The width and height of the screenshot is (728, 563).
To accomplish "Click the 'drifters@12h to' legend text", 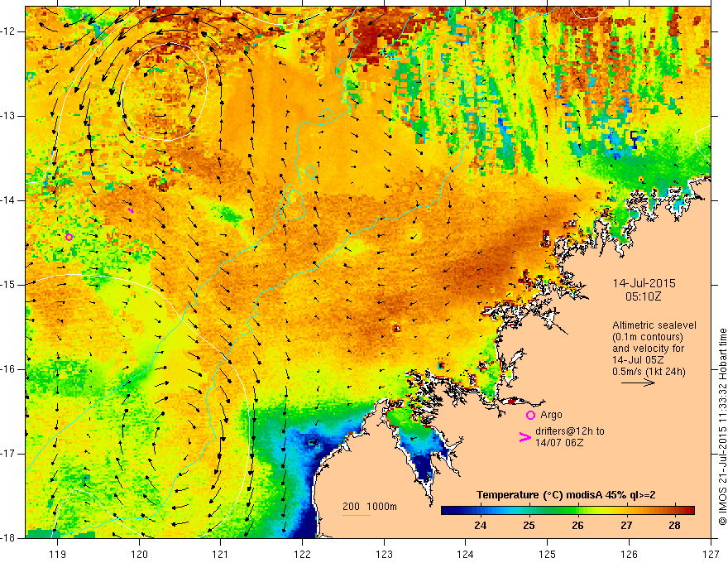I will point(570,431).
